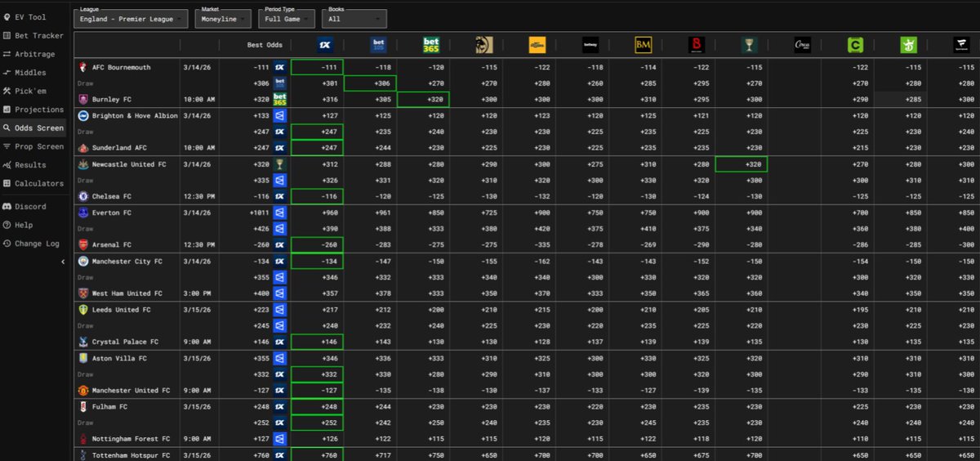This screenshot has height=461, width=980.
Task: Click the Newcastle United FC crest
Action: 82,164
